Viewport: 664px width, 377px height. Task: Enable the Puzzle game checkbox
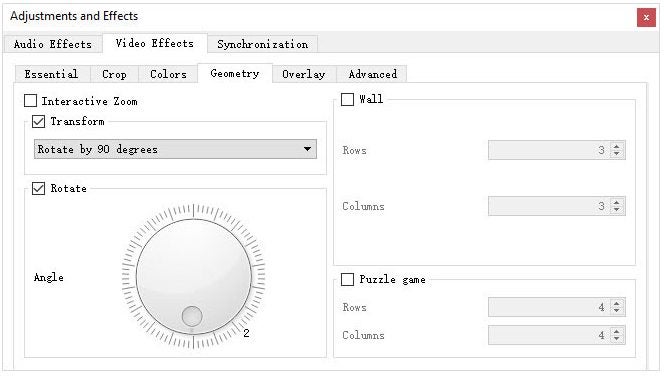point(347,280)
